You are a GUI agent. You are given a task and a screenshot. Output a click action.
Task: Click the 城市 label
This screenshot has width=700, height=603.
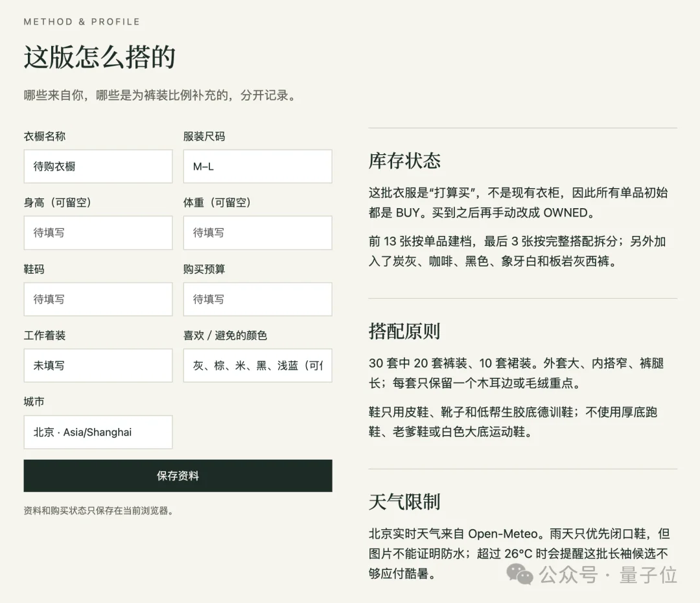click(x=34, y=401)
